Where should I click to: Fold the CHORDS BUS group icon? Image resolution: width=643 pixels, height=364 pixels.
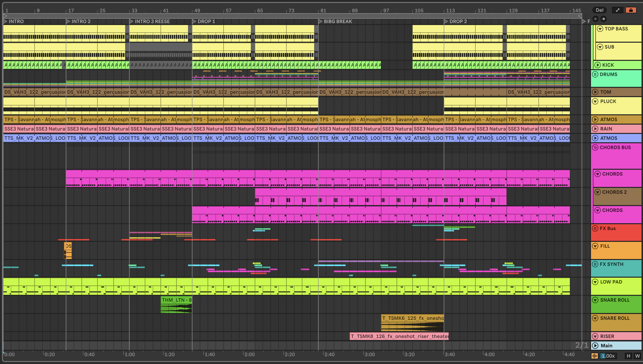595,147
